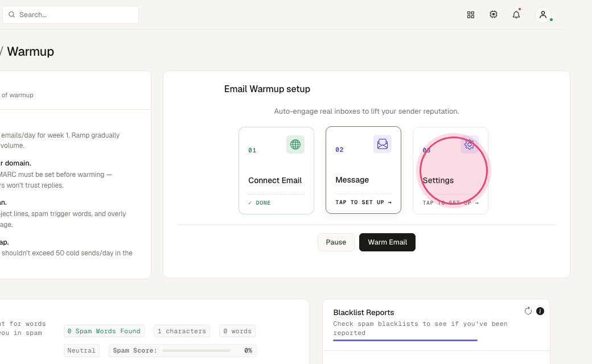The height and width of the screenshot is (364, 592).
Task: Click TAP TO SET UP on Message card
Action: tap(363, 202)
